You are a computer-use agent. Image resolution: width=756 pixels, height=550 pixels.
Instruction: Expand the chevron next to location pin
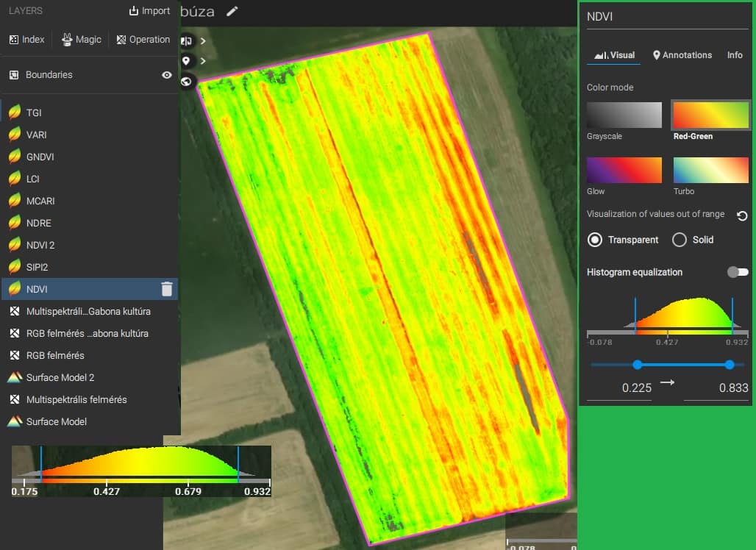[203, 61]
